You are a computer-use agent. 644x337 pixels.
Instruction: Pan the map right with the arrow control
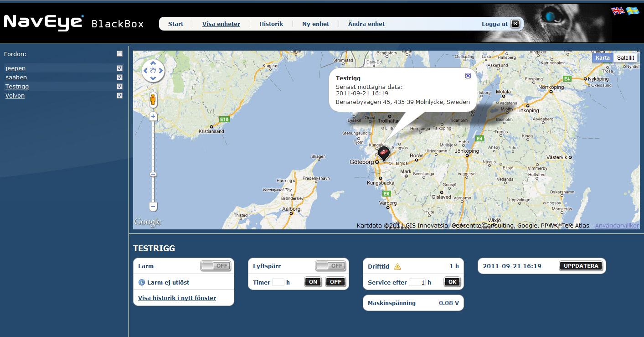(160, 71)
